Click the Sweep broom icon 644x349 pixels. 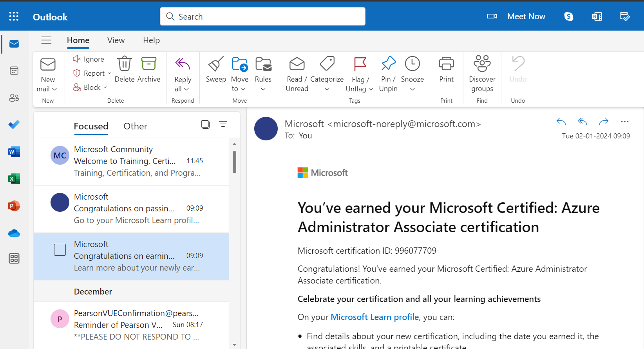tap(216, 64)
